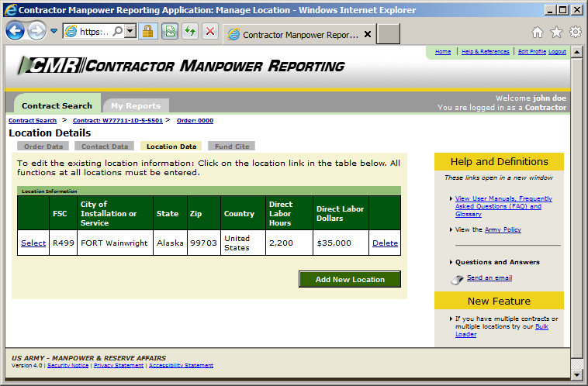Click the compatibility view icon
Viewport: 588px width, 386px height.
169,32
